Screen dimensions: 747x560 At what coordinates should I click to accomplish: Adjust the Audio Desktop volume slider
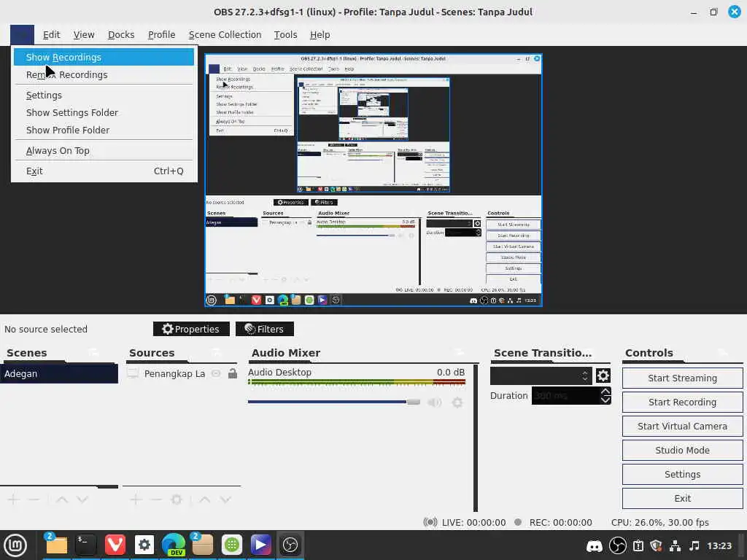tap(334, 402)
